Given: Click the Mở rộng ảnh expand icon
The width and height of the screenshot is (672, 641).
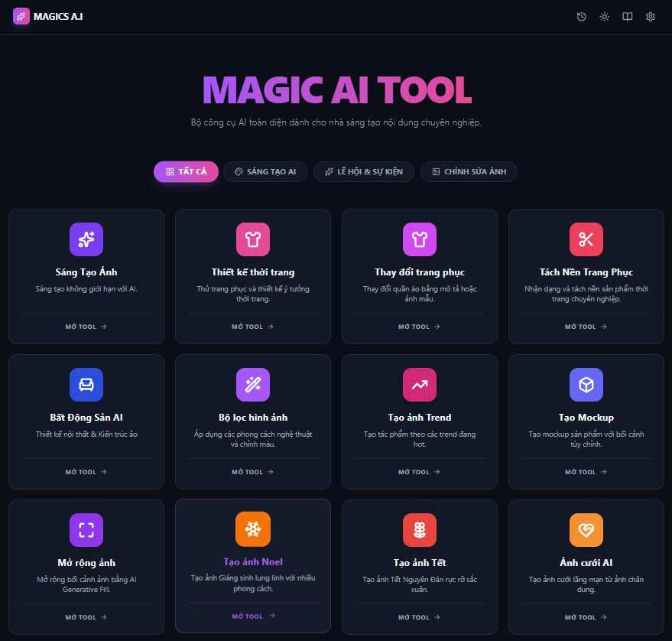Looking at the screenshot, I should coord(86,529).
